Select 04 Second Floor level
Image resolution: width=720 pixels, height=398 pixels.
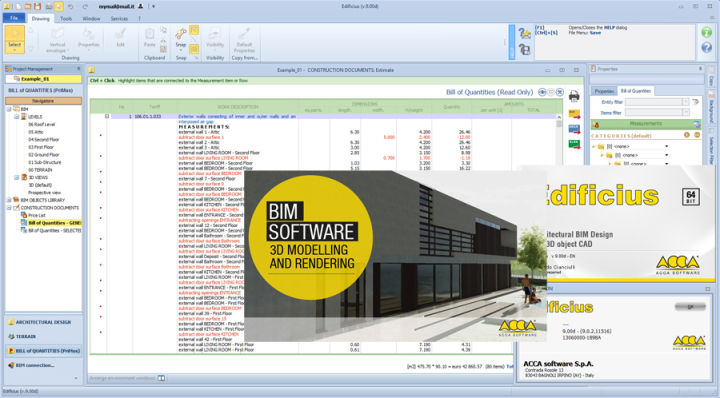point(44,140)
